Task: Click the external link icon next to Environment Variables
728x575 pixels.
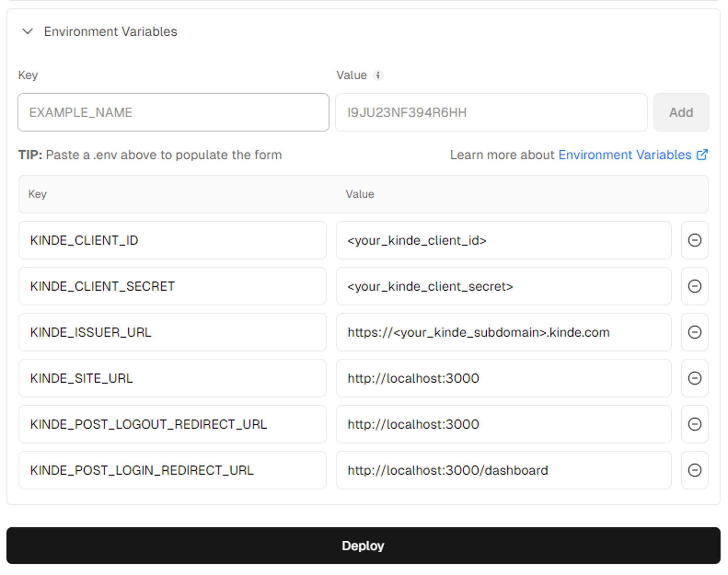Action: pos(702,155)
